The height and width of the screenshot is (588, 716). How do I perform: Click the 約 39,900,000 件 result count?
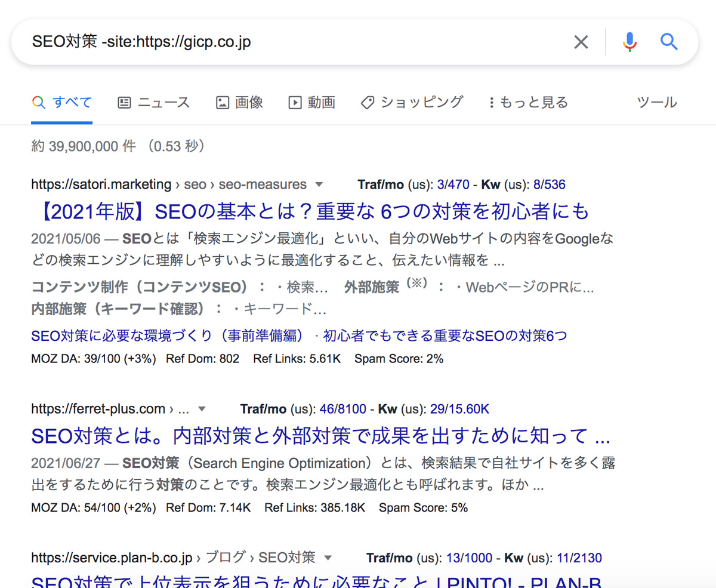tap(84, 146)
